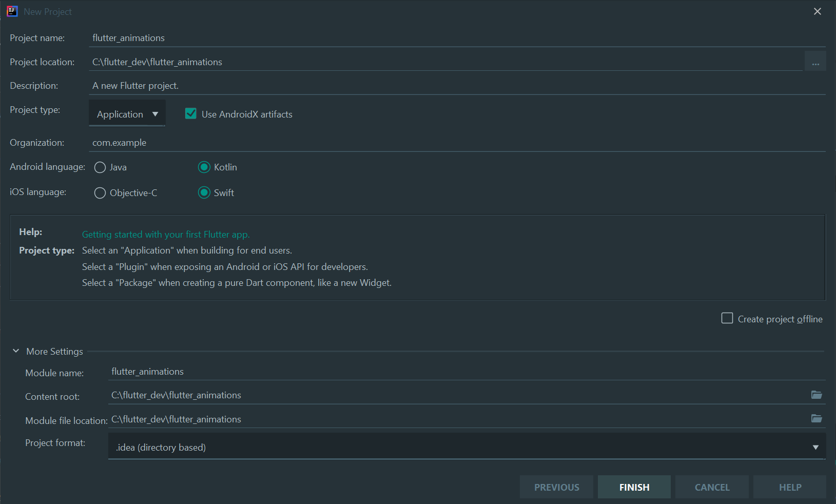Open folder browser for Module file location

[x=816, y=419]
